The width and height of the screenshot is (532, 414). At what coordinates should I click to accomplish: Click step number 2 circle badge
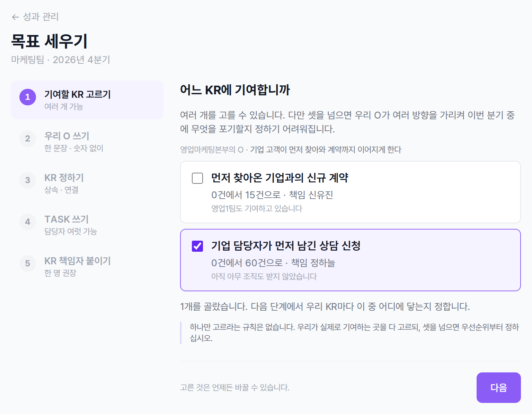(x=28, y=139)
